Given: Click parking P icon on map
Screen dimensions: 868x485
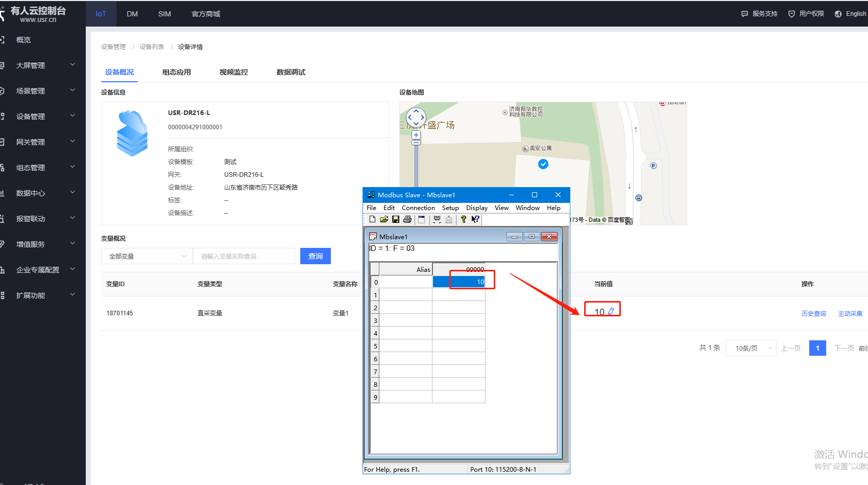Looking at the screenshot, I should 654,166.
